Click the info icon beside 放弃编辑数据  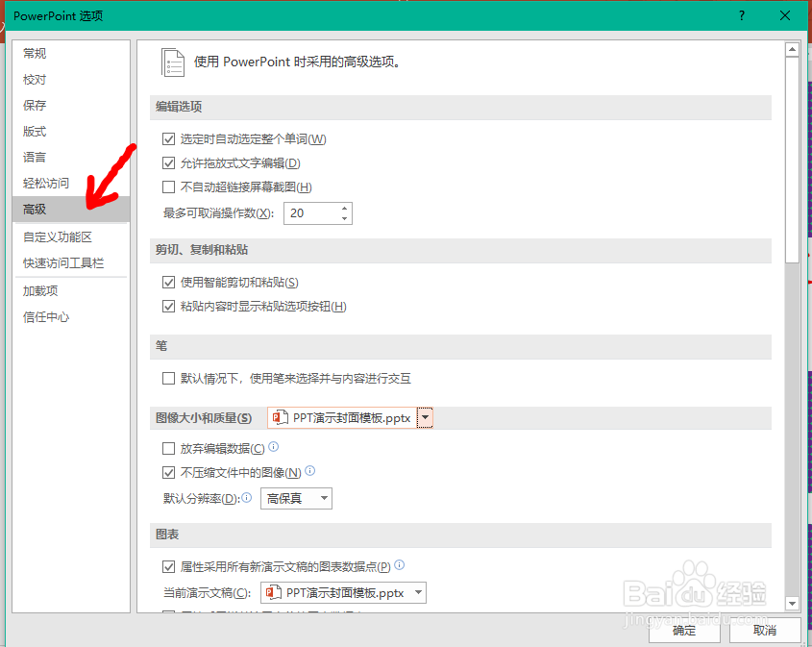tap(274, 446)
